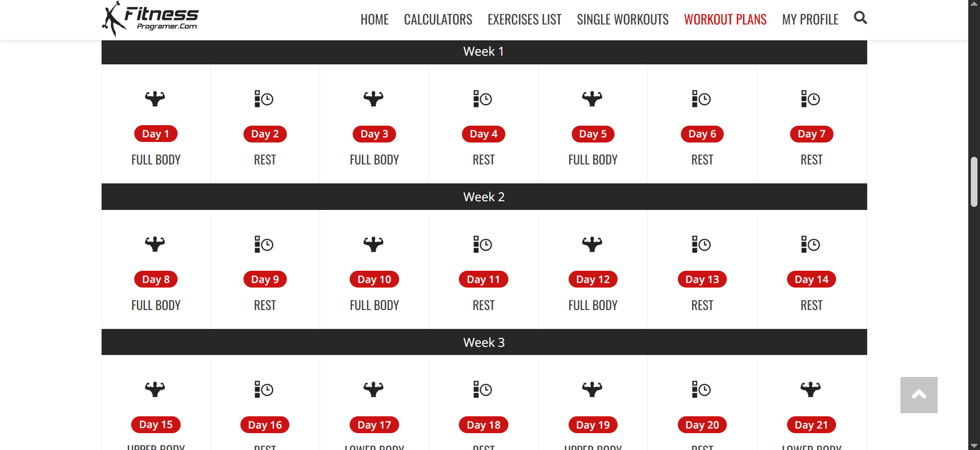Click the search magnifier icon in header

[860, 18]
